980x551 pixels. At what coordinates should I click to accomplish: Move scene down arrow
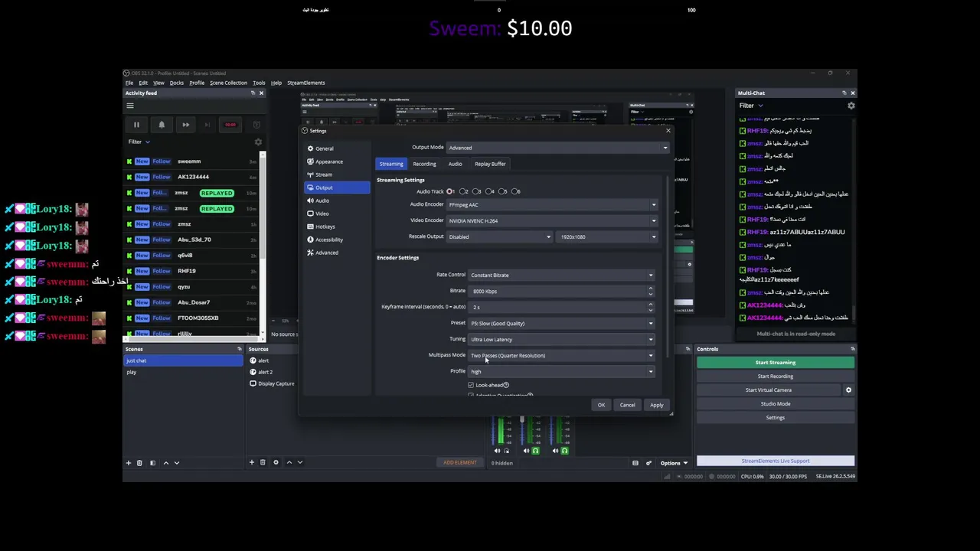click(x=176, y=463)
